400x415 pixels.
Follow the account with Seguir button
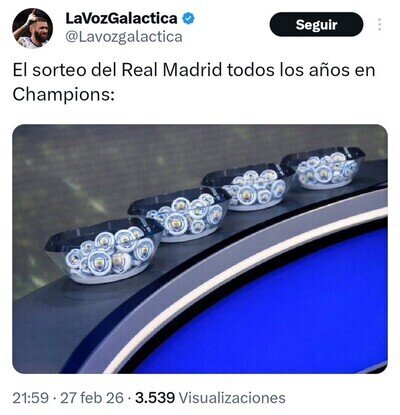point(316,25)
